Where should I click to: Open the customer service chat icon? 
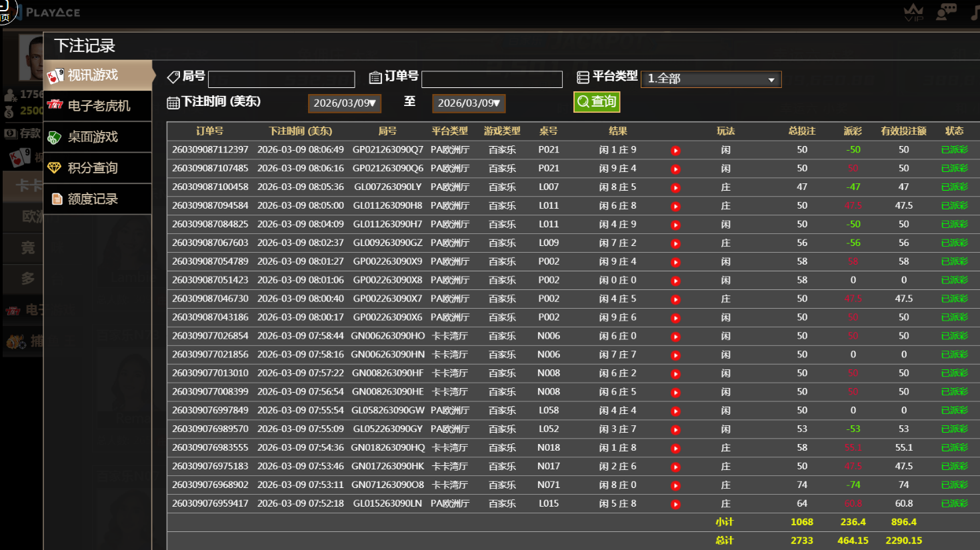coord(947,11)
